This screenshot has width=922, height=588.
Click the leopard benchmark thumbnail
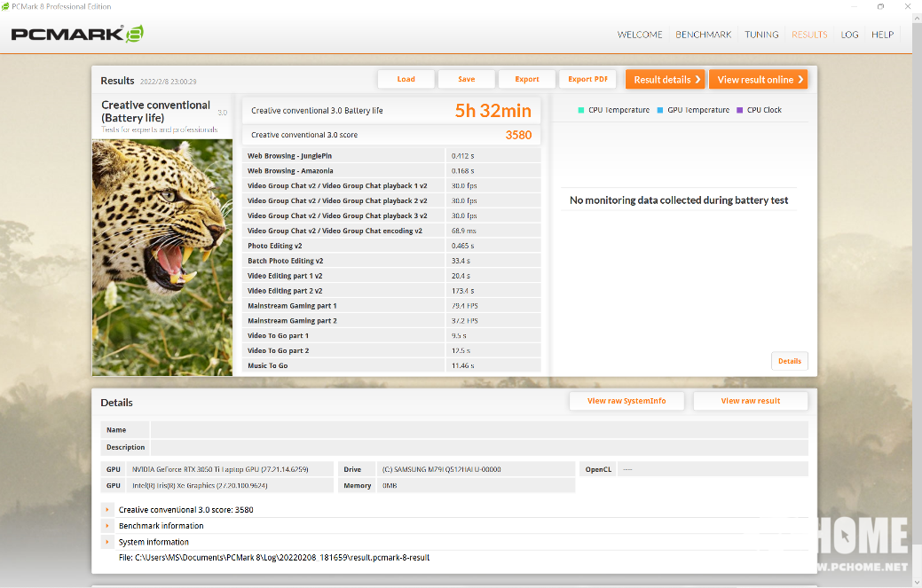pyautogui.click(x=162, y=257)
